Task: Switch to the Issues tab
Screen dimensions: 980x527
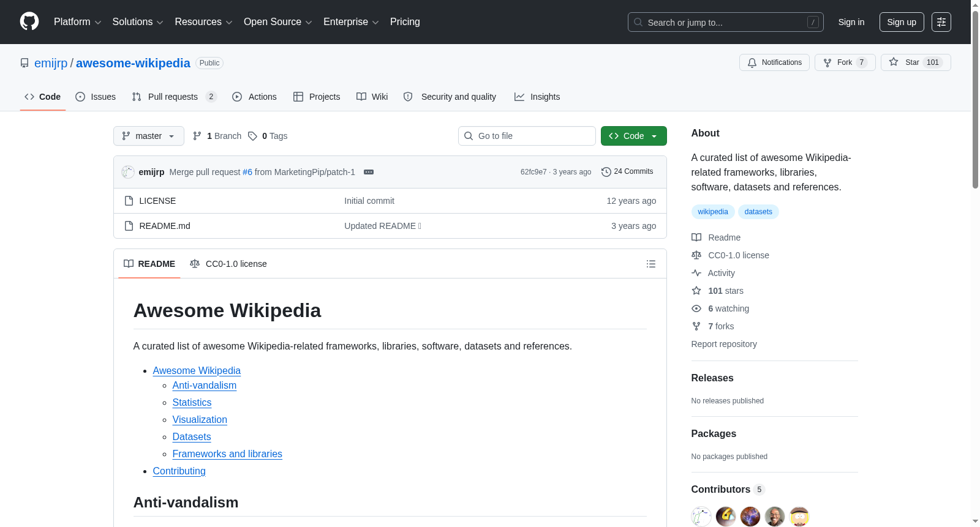Action: pyautogui.click(x=96, y=97)
